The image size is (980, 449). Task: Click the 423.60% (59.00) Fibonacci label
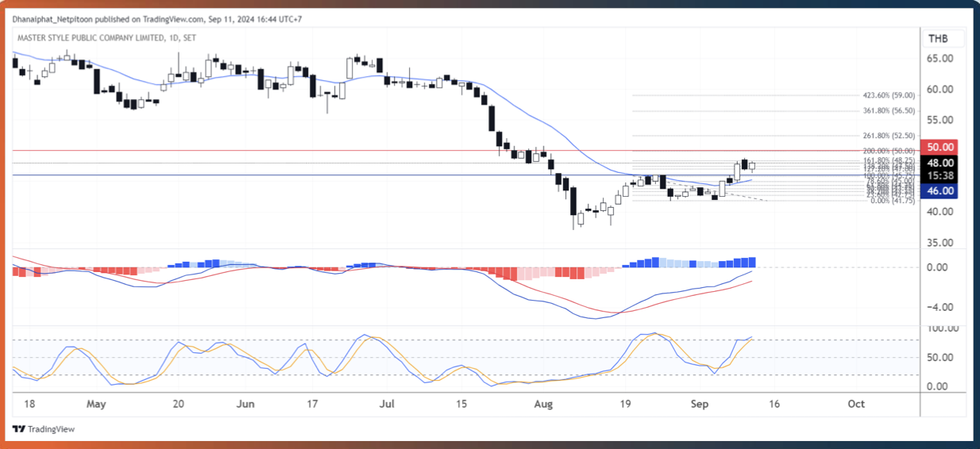click(889, 95)
